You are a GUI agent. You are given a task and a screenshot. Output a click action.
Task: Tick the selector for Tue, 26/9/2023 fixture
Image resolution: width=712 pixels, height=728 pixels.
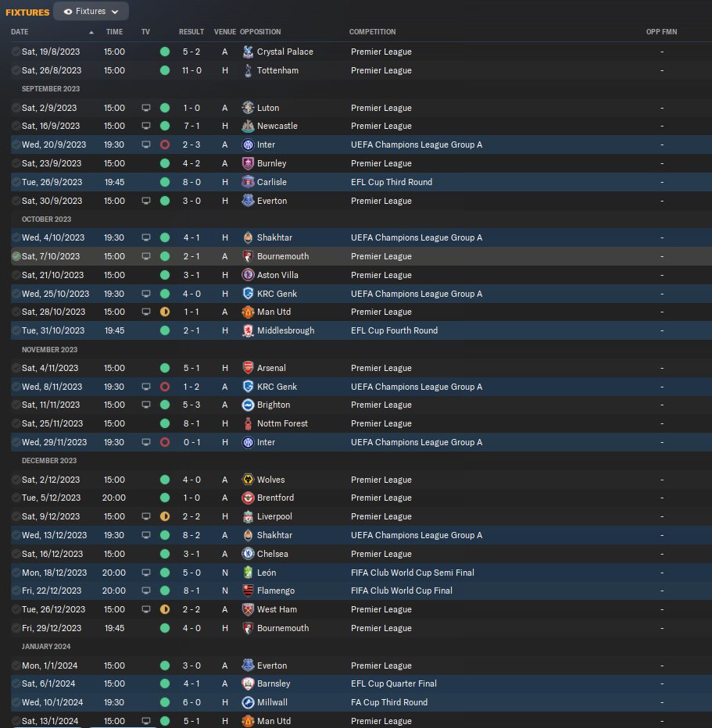pos(16,182)
